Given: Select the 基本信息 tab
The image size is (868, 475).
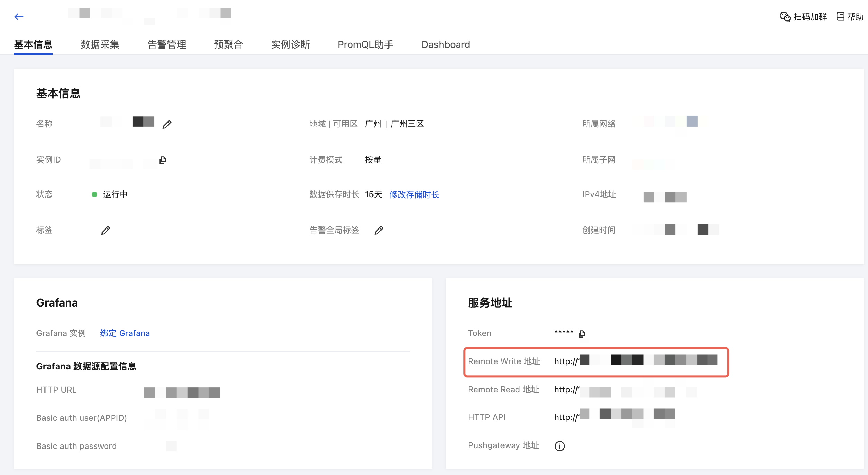Looking at the screenshot, I should 33,44.
